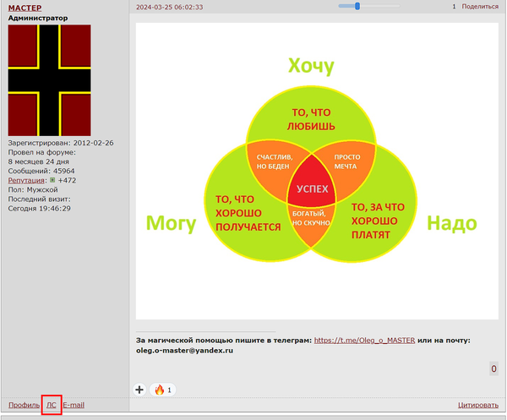Click the fire emoji reaction
Screen dimensions: 507x420
[x=162, y=390]
